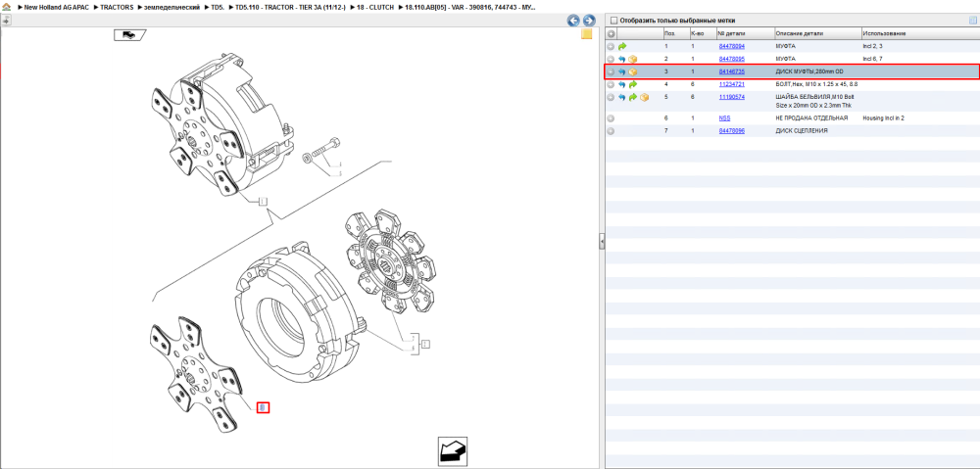Open 'земледельческий' breadcrumb level
Screen dimensions: 980x469
point(172,7)
